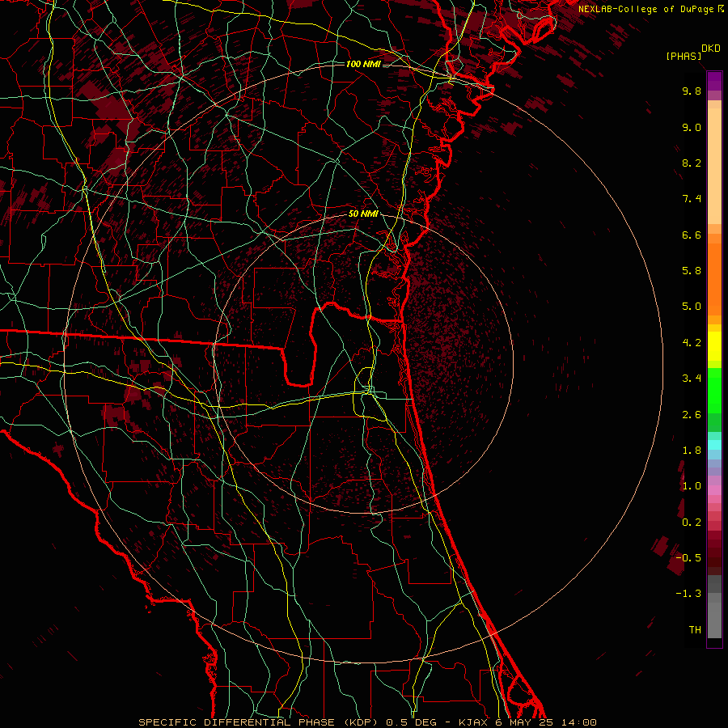Click the 9.0 scale value
Screen dimensions: 728x728
pyautogui.click(x=692, y=127)
